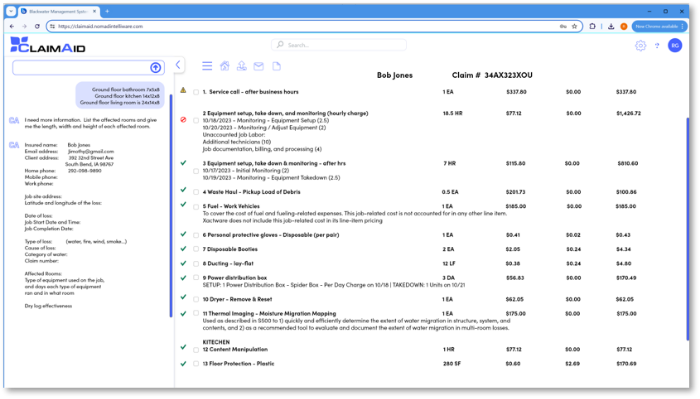The width and height of the screenshot is (700, 399).
Task: Click the upload tray icon
Action: point(242,66)
